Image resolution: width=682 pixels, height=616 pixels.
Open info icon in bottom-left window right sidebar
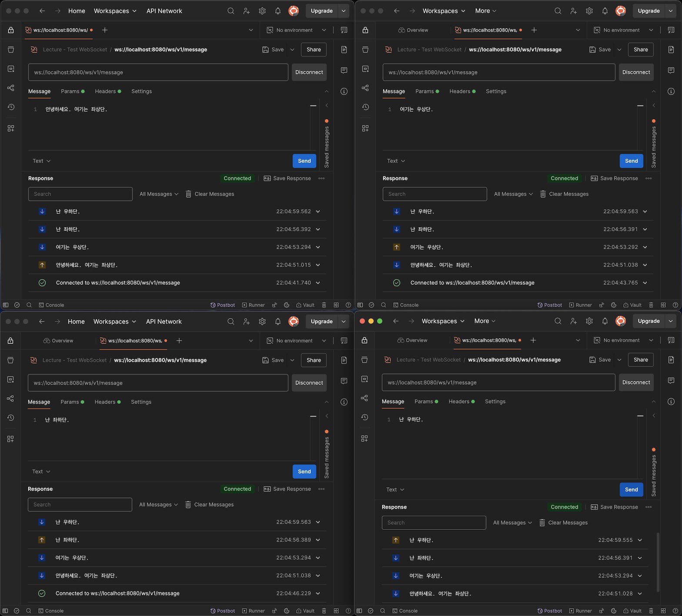tap(344, 402)
